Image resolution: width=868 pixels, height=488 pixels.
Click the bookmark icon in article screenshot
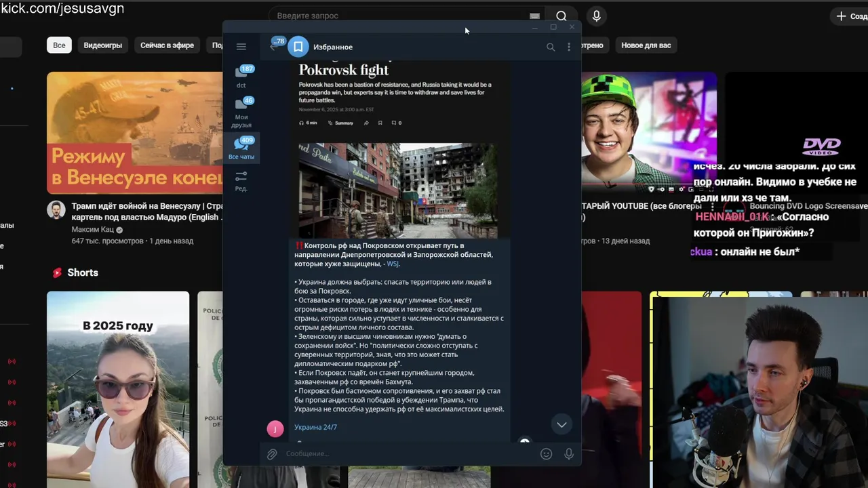[380, 123]
